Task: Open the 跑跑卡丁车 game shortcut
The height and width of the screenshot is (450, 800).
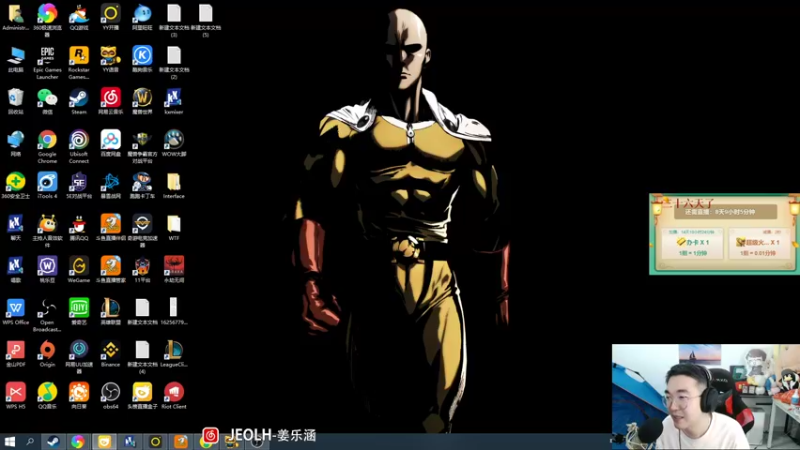Action: tap(142, 186)
